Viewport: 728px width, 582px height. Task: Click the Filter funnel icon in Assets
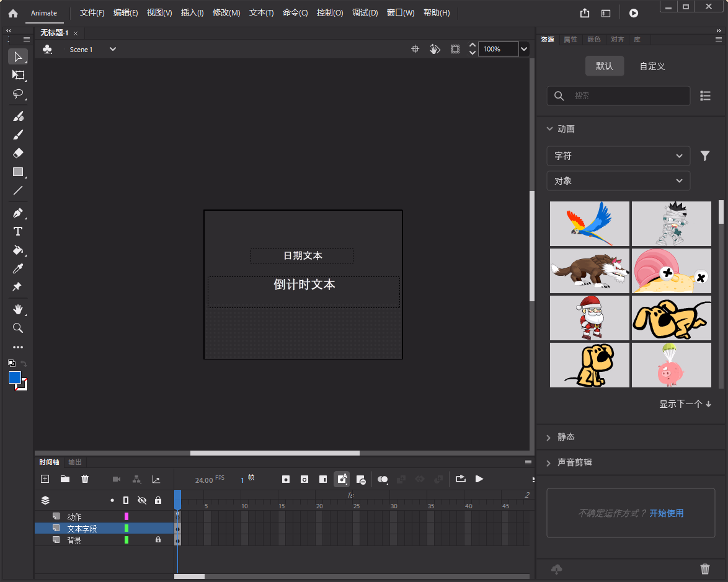[x=705, y=156]
